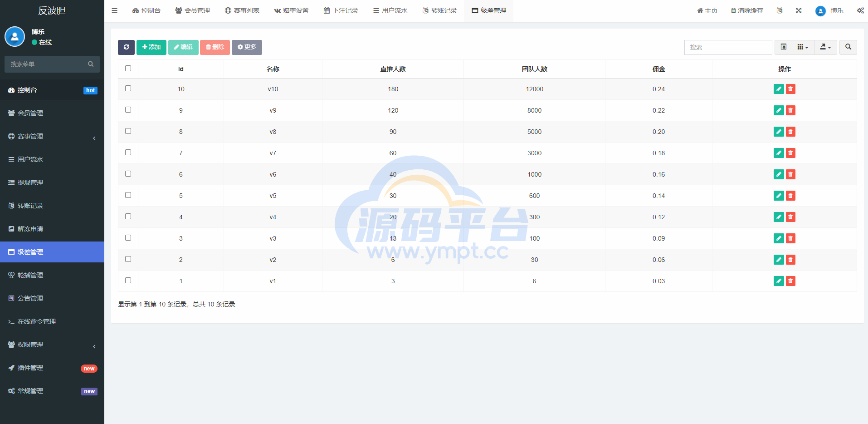Switch to the 赛事列表 top tab
This screenshot has height=424, width=868.
[x=242, y=10]
